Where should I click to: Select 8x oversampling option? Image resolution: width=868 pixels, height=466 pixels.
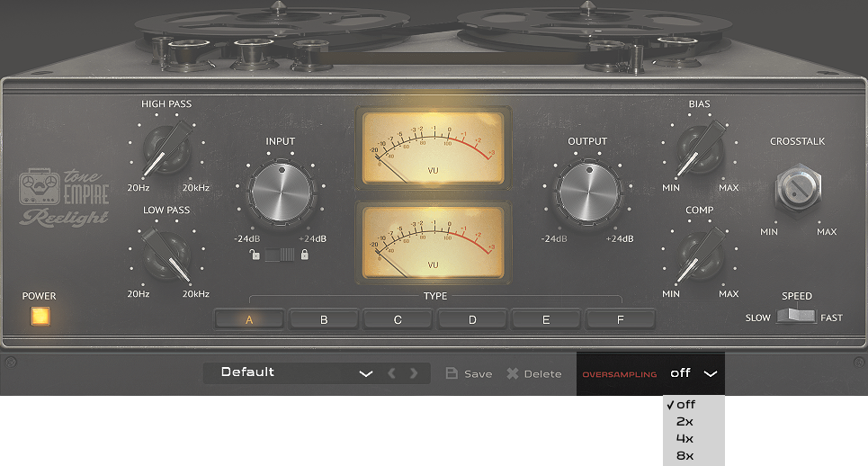tap(685, 456)
